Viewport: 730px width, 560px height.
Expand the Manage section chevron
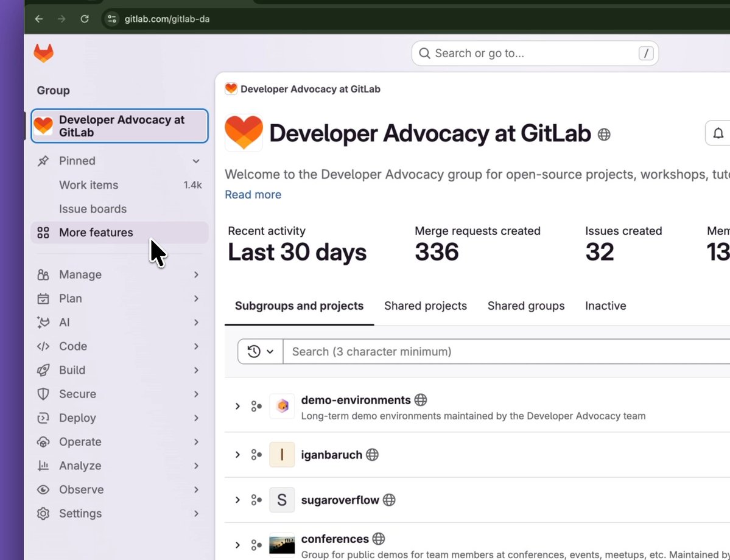click(x=196, y=275)
